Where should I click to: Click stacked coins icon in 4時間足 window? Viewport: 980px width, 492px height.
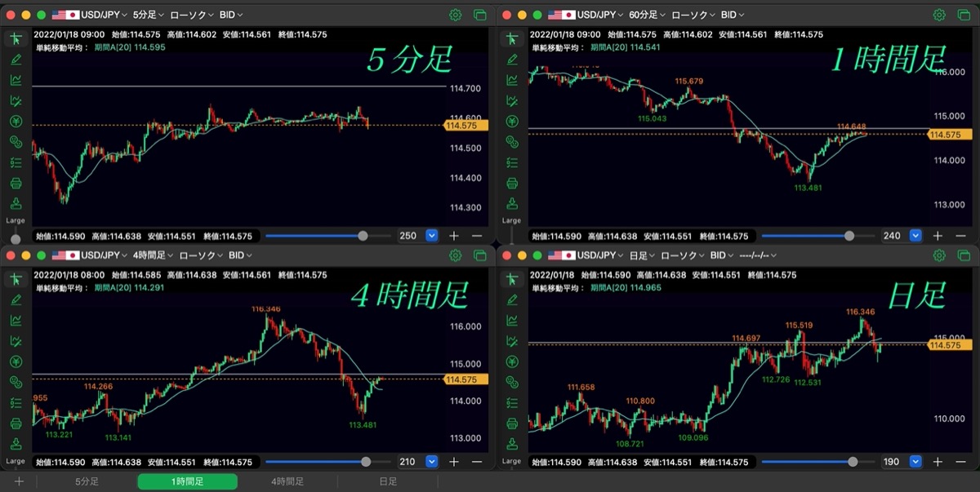pos(16,383)
